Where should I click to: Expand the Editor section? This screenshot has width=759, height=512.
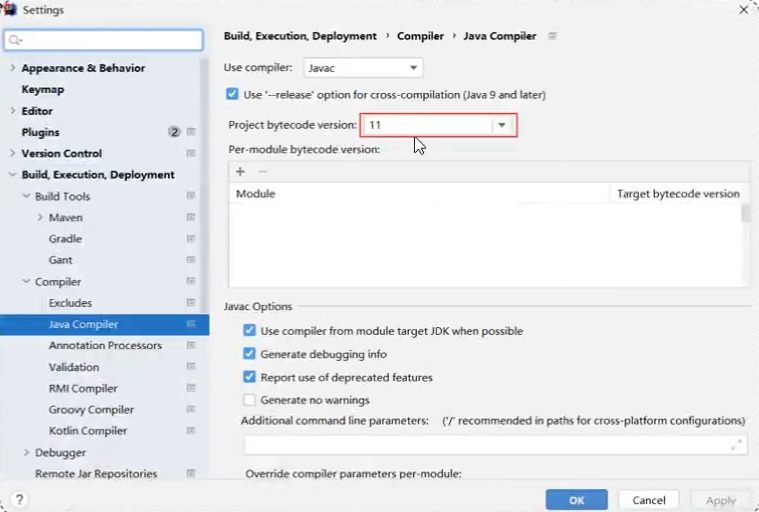tap(13, 111)
